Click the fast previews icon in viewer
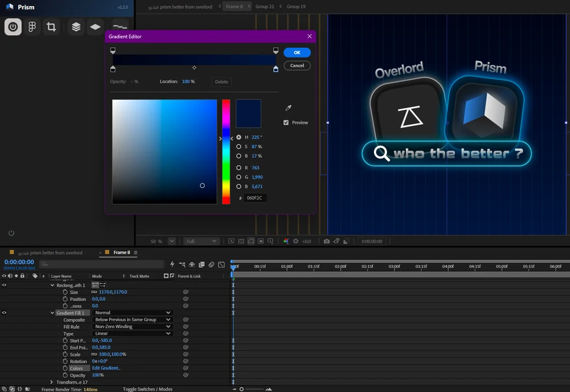This screenshot has width=570, height=392. (x=231, y=241)
